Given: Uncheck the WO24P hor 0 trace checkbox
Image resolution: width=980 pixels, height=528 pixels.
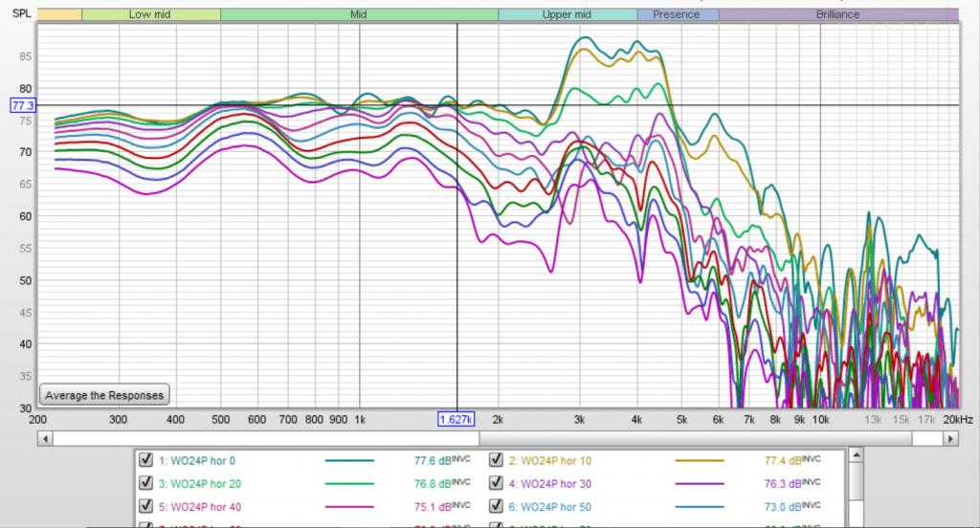Looking at the screenshot, I should click(145, 460).
